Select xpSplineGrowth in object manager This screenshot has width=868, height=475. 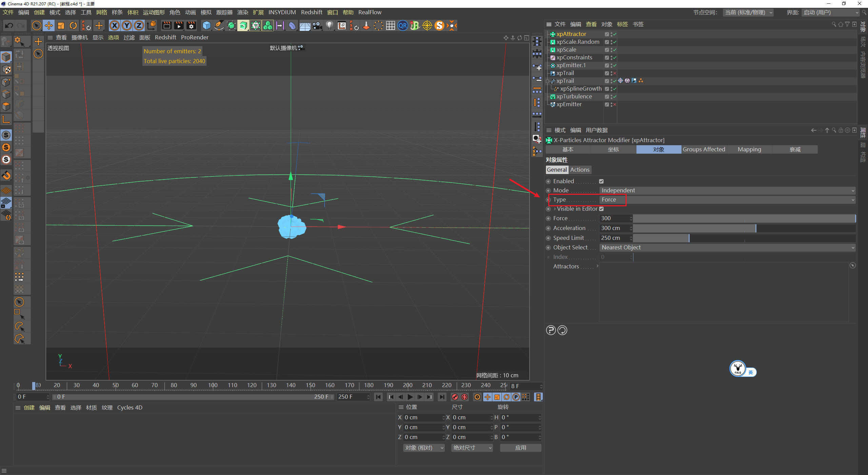tap(580, 89)
